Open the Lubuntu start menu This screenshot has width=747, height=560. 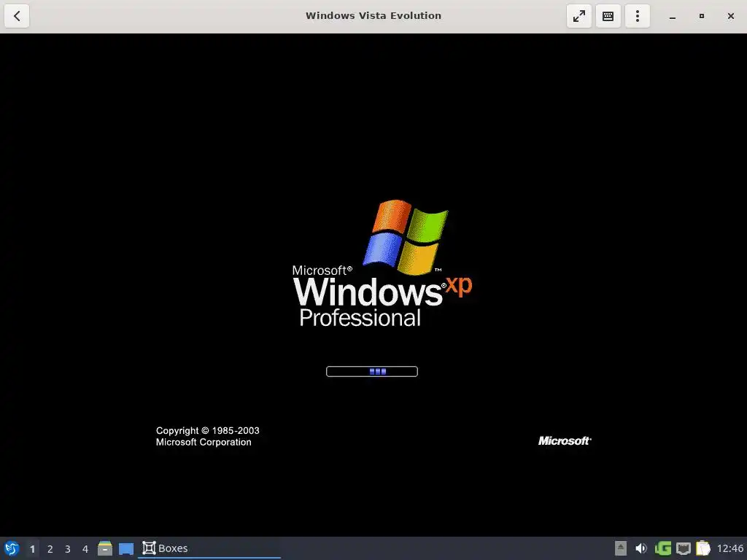point(12,548)
